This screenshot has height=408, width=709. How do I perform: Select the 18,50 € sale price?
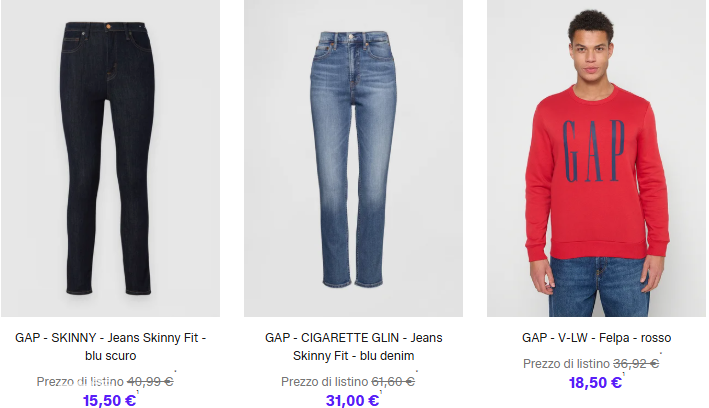(595, 383)
